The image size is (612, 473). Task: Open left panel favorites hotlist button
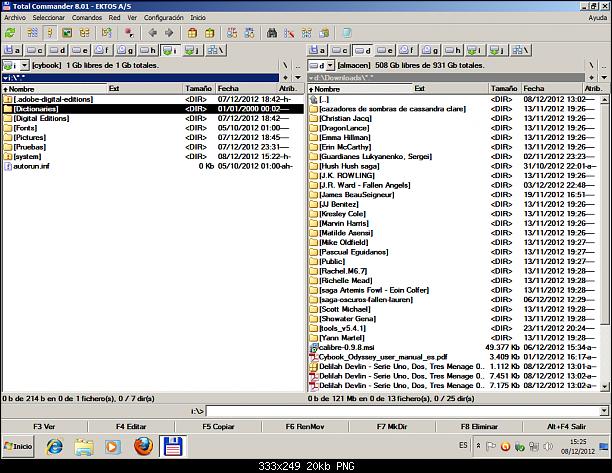coord(285,77)
